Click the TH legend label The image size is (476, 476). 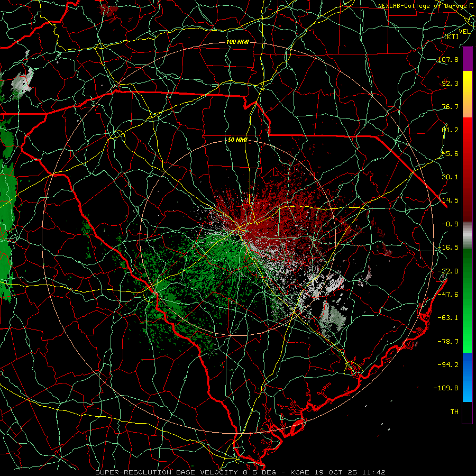pos(454,412)
